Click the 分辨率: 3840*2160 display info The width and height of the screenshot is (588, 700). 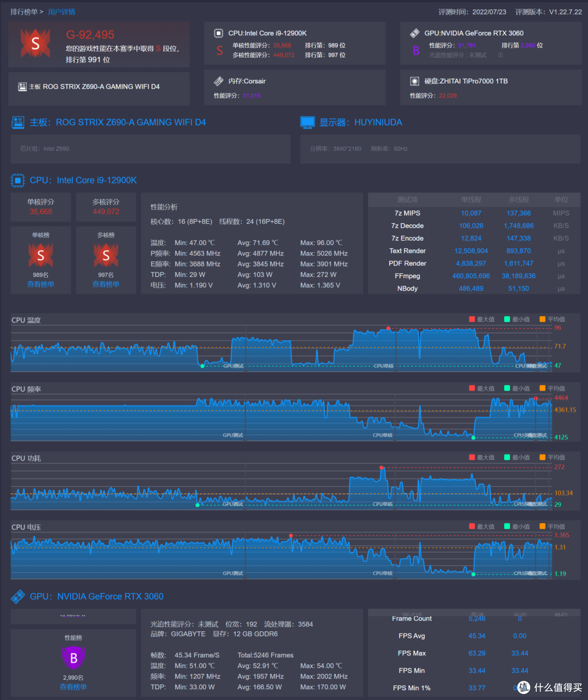335,149
